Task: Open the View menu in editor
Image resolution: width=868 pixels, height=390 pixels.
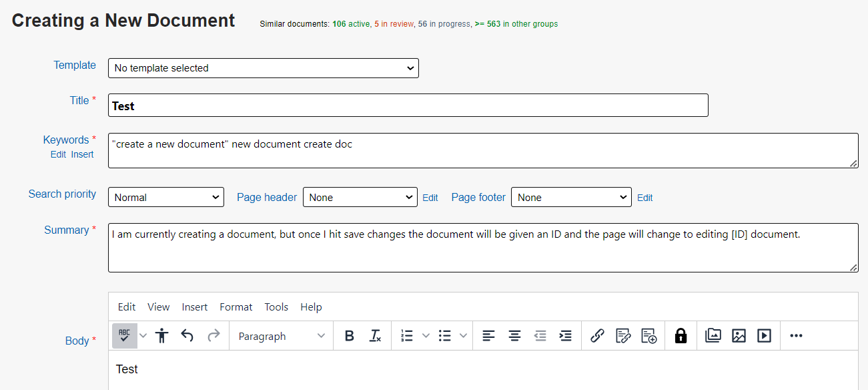Action: [x=159, y=307]
